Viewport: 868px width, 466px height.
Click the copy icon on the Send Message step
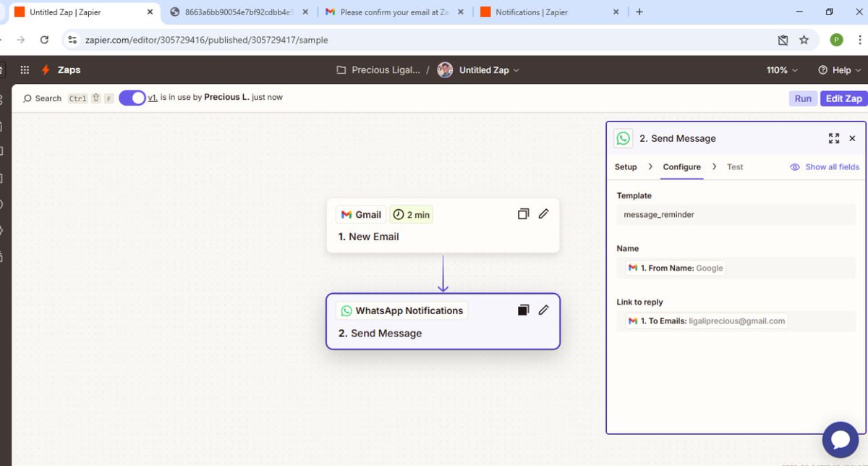pos(523,310)
